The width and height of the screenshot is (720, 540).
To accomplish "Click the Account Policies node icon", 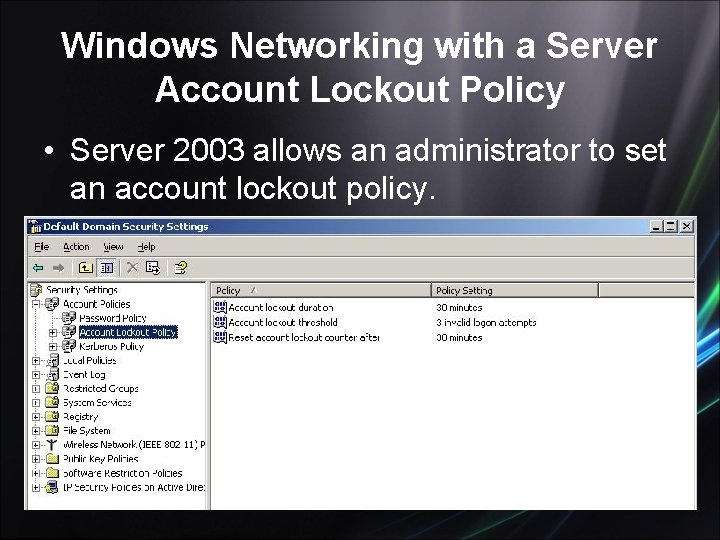I will pyautogui.click(x=52, y=304).
